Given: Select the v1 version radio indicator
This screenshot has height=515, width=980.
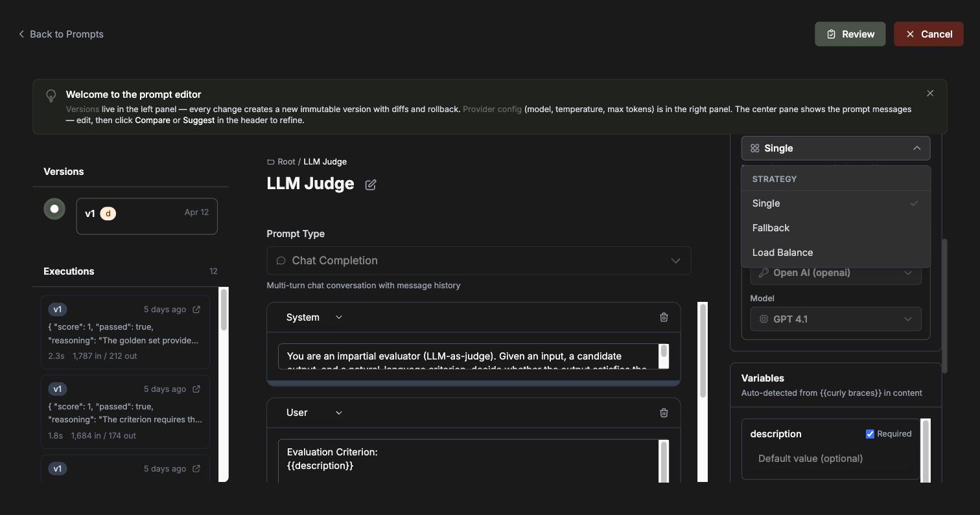Looking at the screenshot, I should (x=54, y=209).
